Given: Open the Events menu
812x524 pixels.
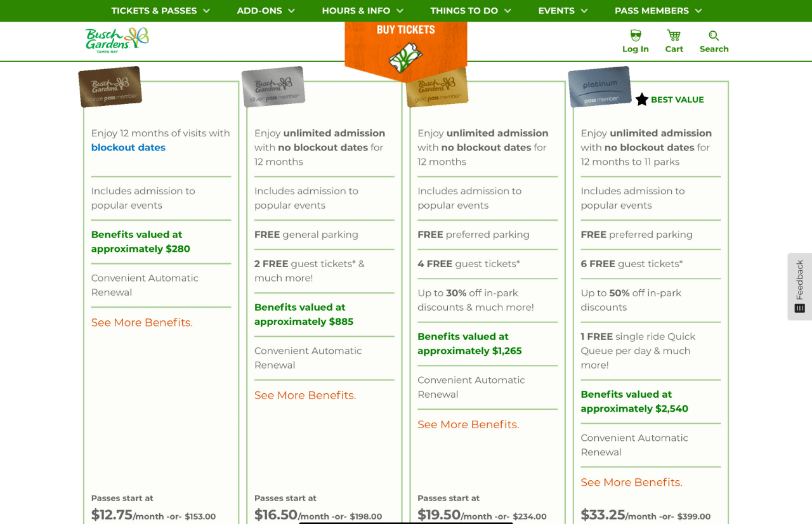Looking at the screenshot, I should coord(556,11).
